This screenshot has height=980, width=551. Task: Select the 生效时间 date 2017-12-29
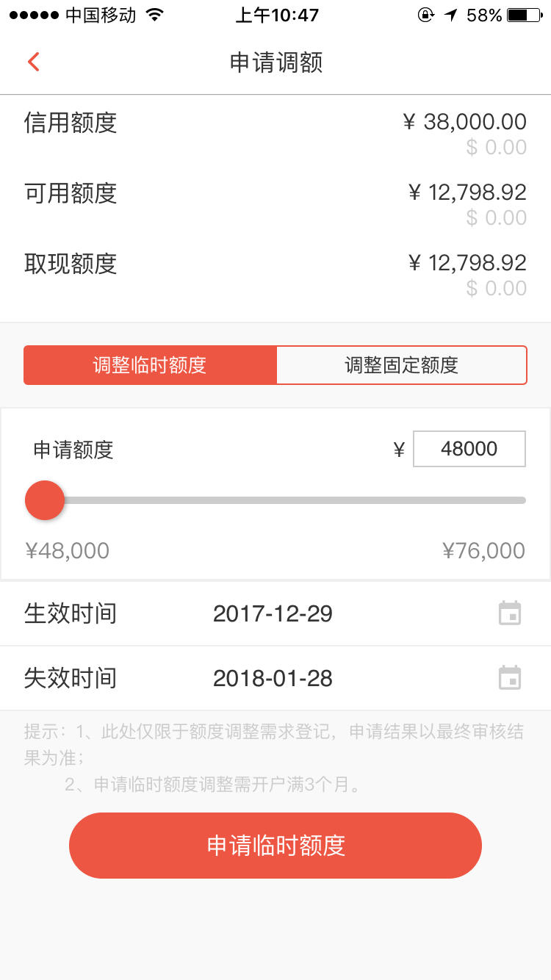click(273, 613)
